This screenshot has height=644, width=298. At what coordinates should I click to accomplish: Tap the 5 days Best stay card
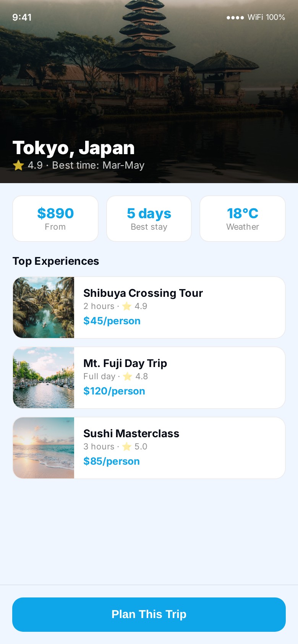pos(149,219)
